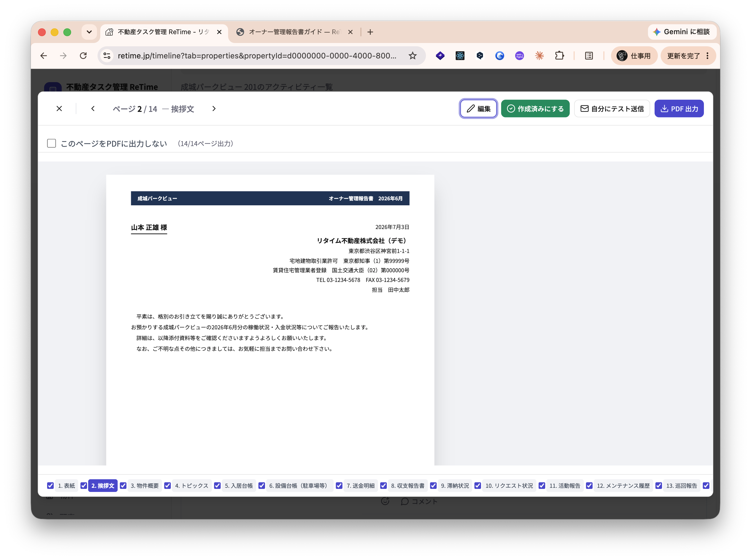Reload the page with the refresh icon
Image resolution: width=751 pixels, height=560 pixels.
83,56
